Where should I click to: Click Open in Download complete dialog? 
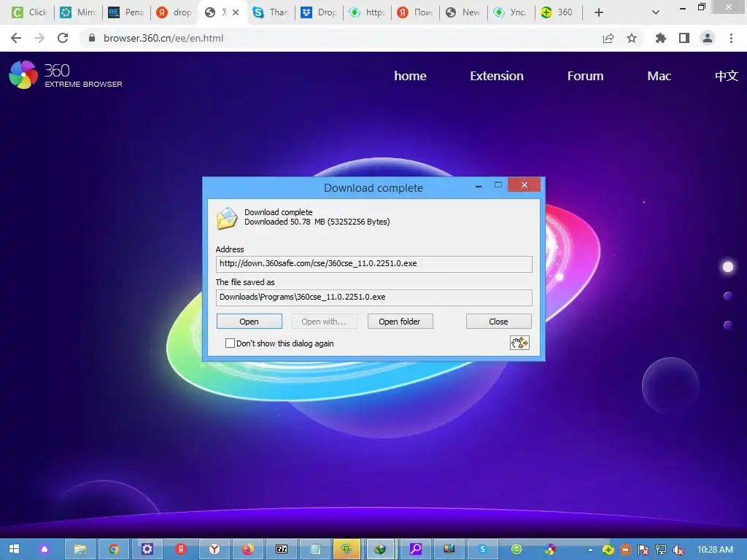point(249,322)
